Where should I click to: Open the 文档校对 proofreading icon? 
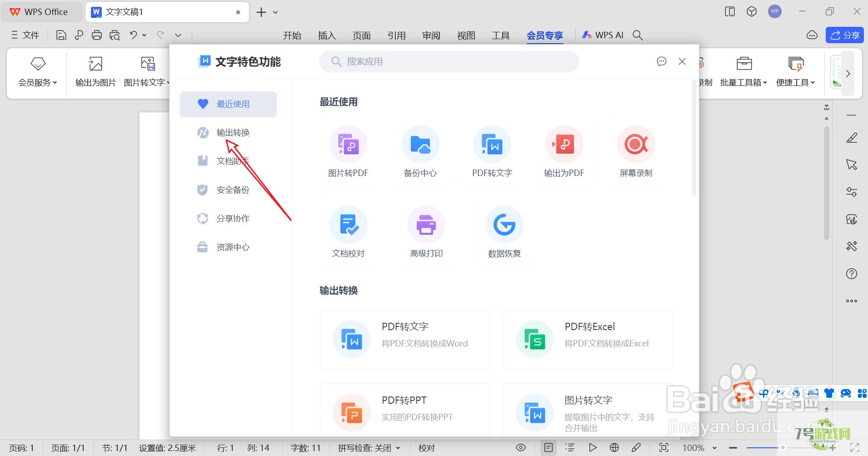point(349,225)
